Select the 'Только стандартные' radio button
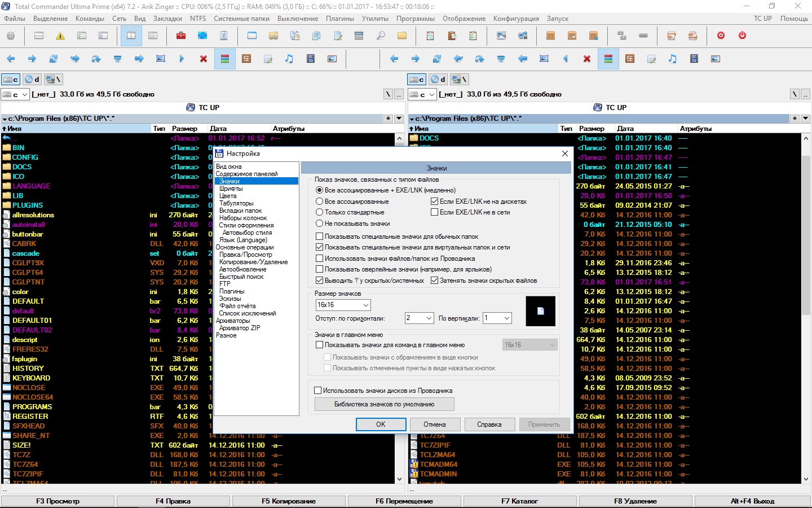 tap(320, 212)
